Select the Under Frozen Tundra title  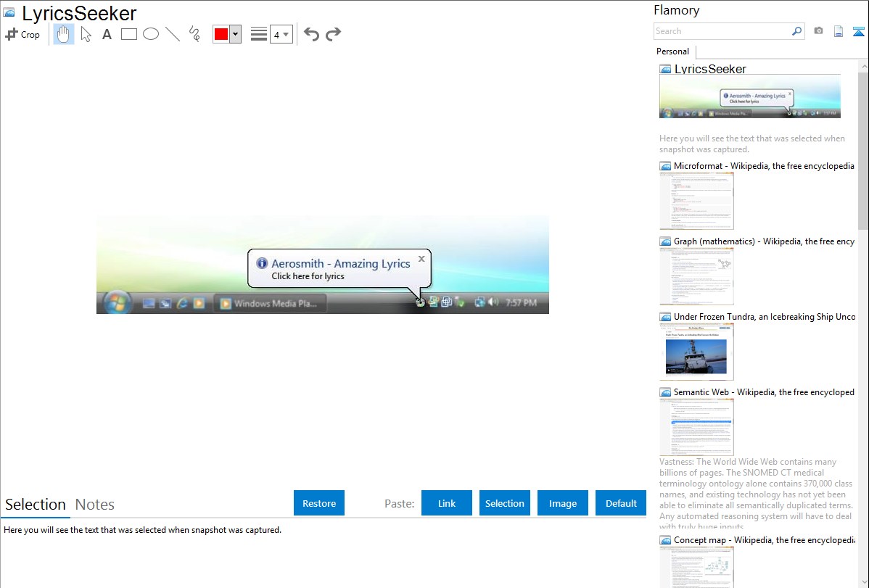tap(765, 316)
